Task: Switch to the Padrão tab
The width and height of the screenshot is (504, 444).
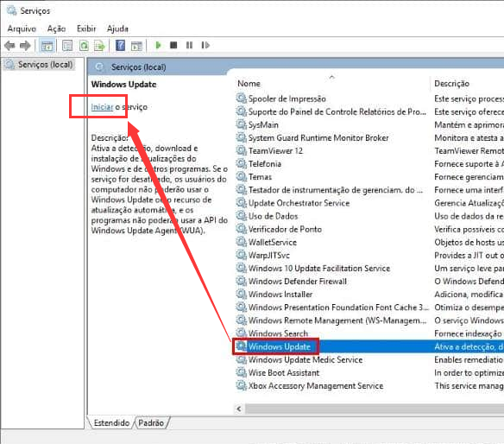Action: [151, 422]
